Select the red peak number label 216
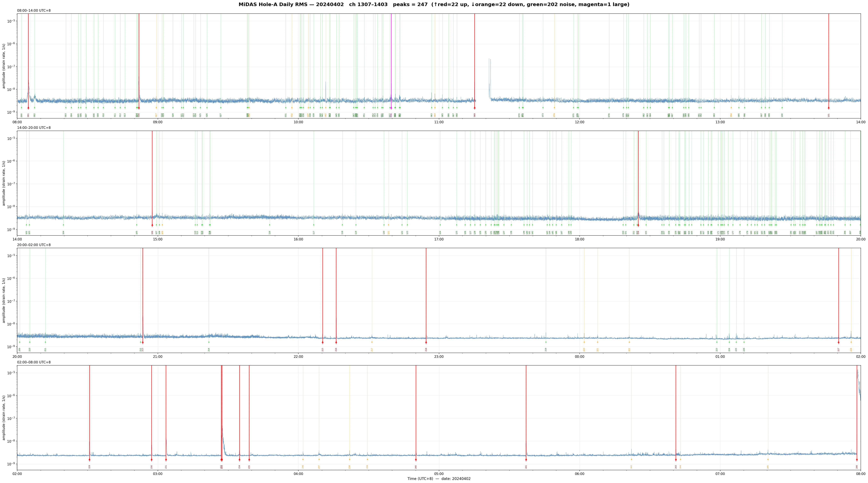Image resolution: width=868 pixels, height=483 pixels. [336, 349]
